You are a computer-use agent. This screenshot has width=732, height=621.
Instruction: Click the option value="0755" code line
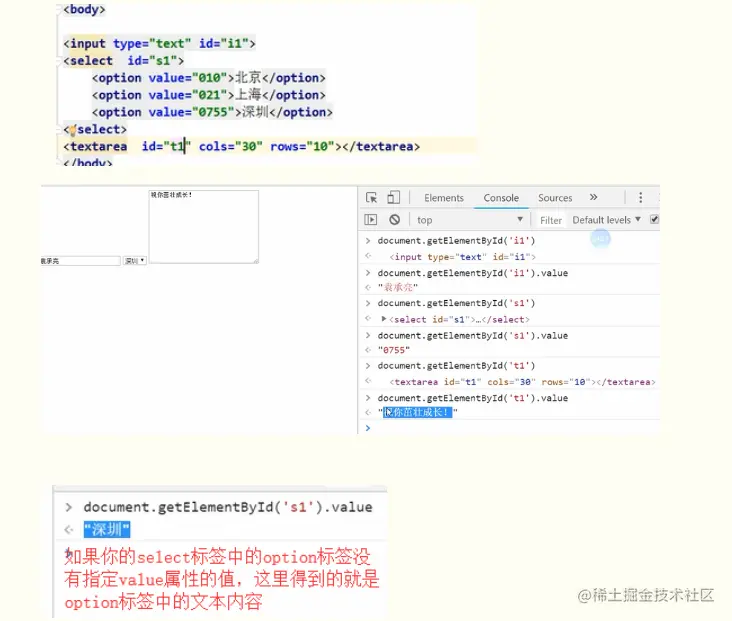212,112
